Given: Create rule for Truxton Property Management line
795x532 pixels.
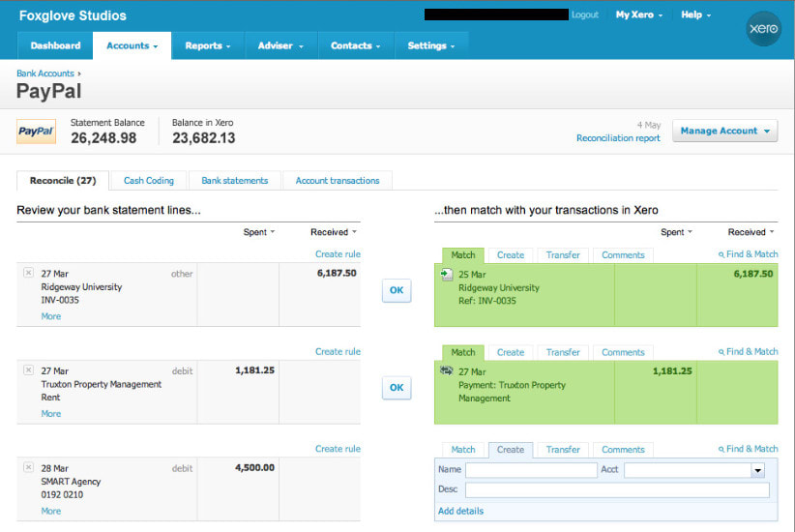Looking at the screenshot, I should pos(338,351).
